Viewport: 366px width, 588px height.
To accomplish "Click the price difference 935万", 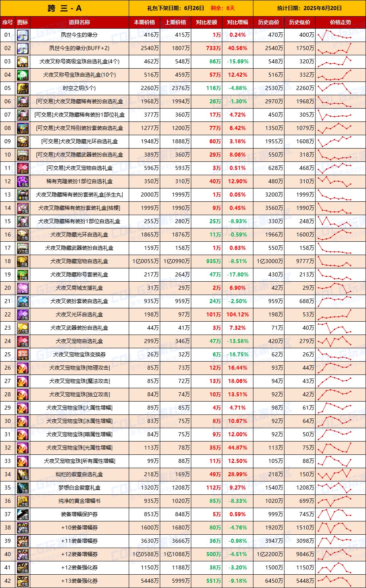I will 213,262.
